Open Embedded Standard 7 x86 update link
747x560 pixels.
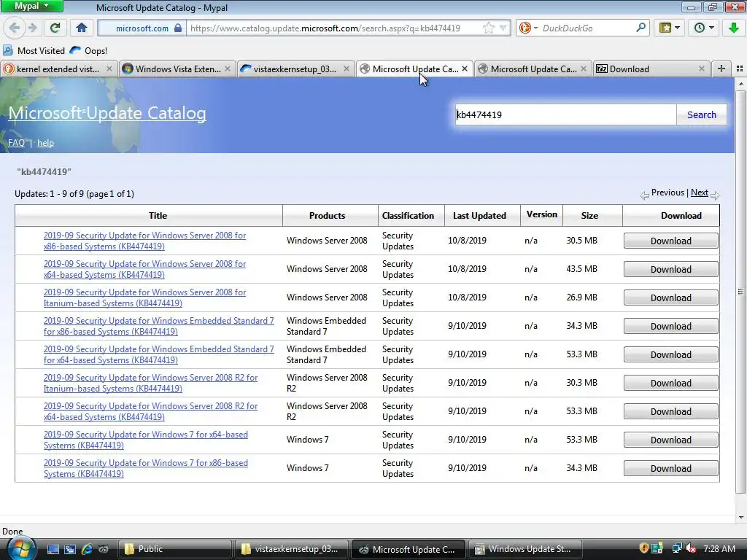pyautogui.click(x=158, y=326)
